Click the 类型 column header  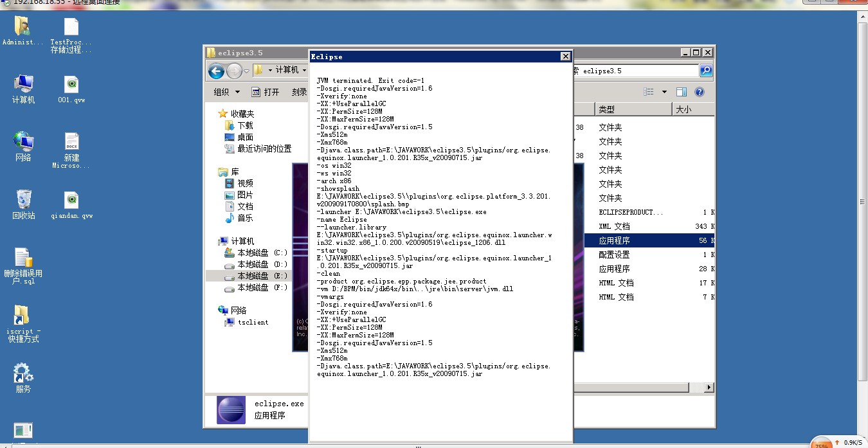click(633, 109)
